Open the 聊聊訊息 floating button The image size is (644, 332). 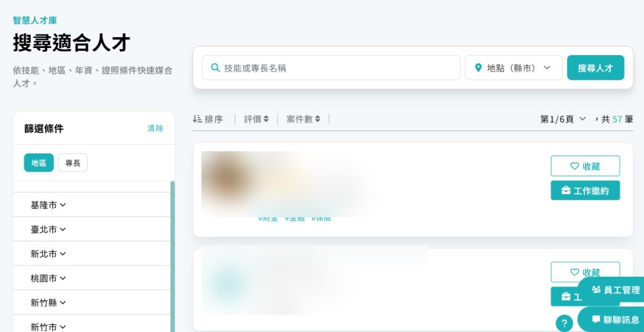click(612, 319)
